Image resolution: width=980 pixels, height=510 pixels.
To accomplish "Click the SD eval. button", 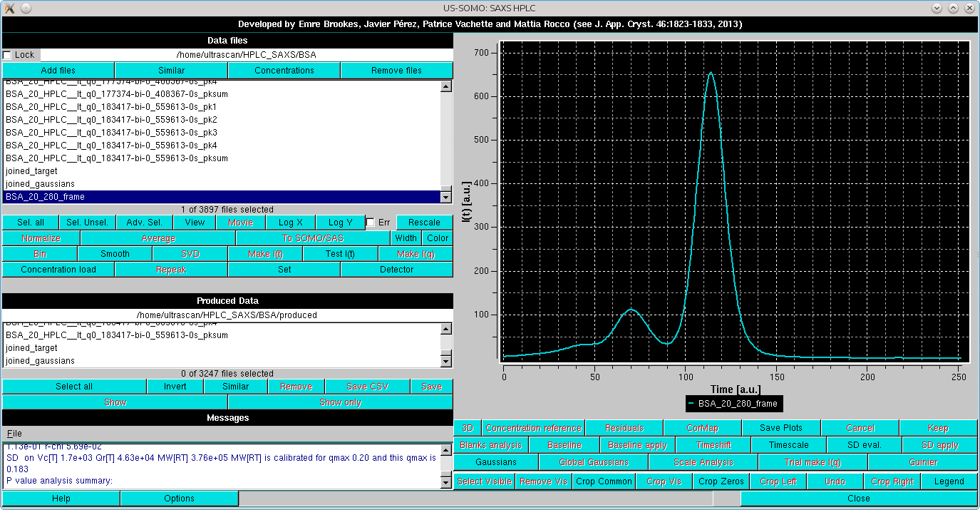I will coord(865,445).
